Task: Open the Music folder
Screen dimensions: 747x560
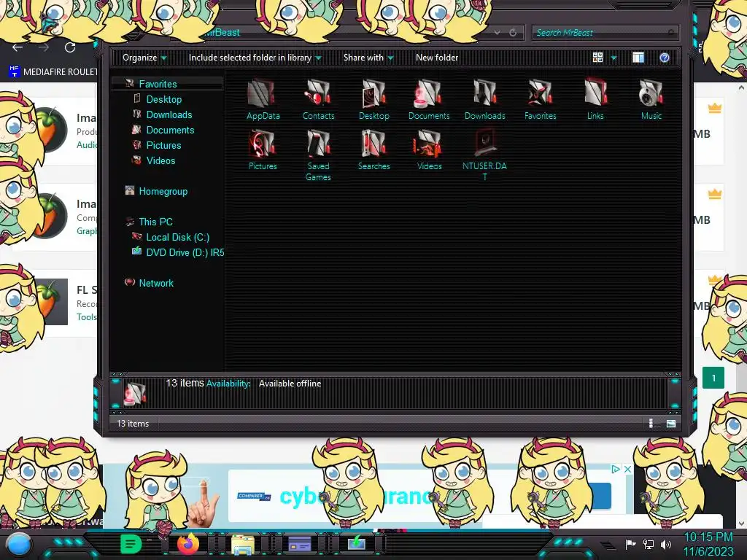Action: (x=651, y=99)
